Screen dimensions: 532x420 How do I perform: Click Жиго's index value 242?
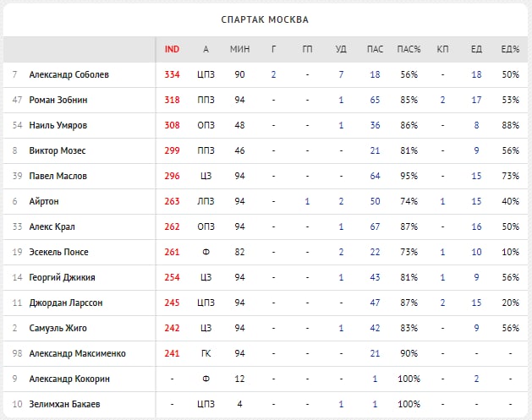[172, 328]
